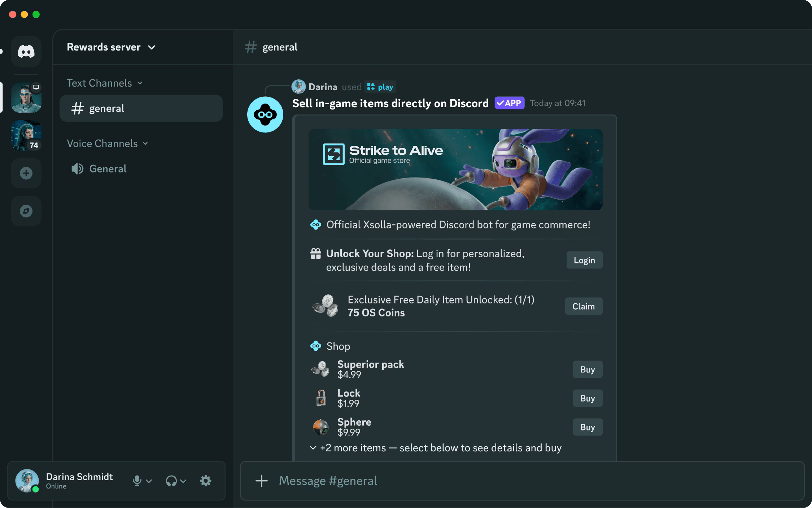The height and width of the screenshot is (508, 812).
Task: Deafen audio with the headphones icon
Action: click(171, 481)
